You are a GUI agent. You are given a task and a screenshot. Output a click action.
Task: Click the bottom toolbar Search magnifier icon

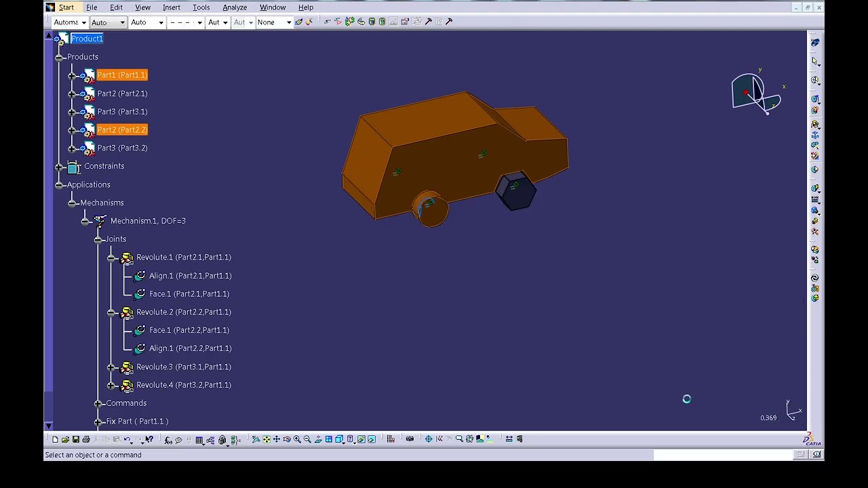tap(459, 439)
